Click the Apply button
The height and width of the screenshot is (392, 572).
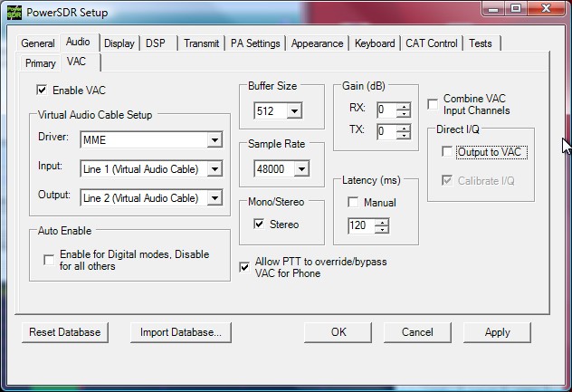point(497,332)
